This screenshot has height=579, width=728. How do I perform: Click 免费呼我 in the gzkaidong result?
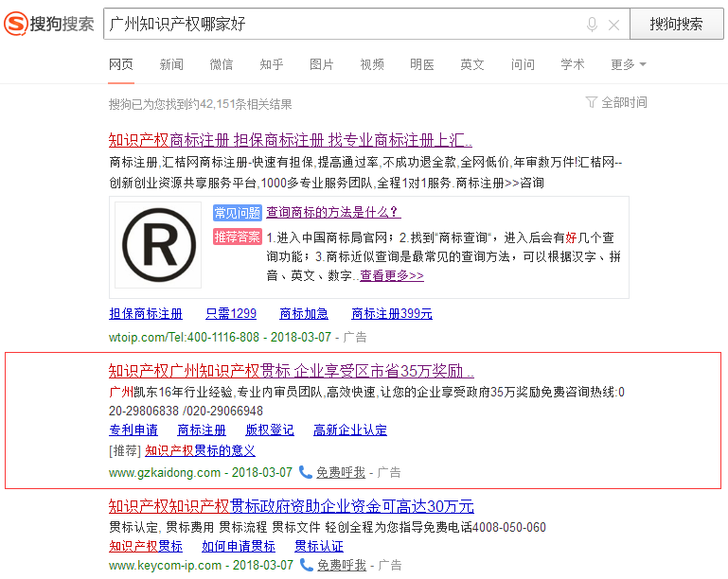(341, 472)
